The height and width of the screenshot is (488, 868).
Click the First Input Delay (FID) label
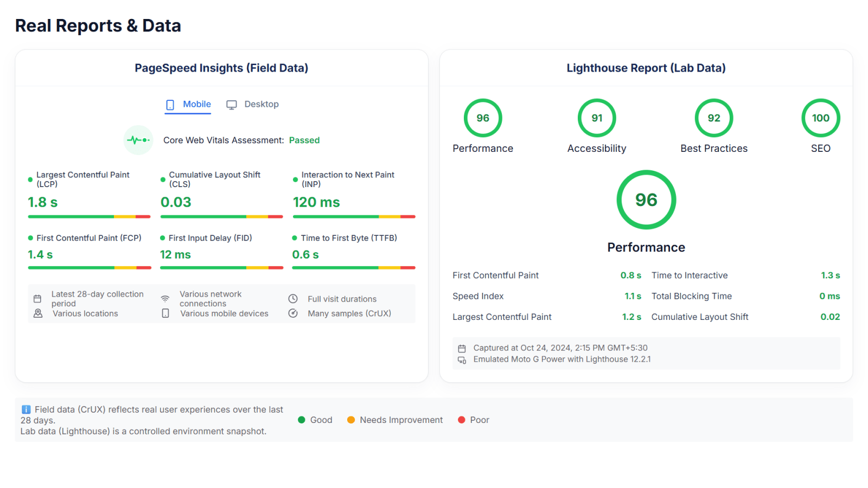click(210, 238)
